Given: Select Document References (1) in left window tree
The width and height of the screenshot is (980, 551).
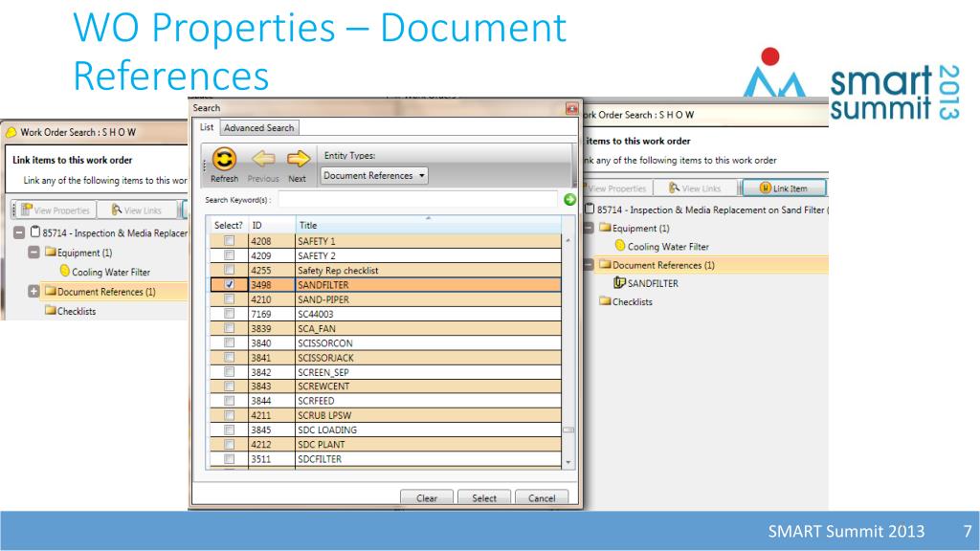Looking at the screenshot, I should 106,291.
